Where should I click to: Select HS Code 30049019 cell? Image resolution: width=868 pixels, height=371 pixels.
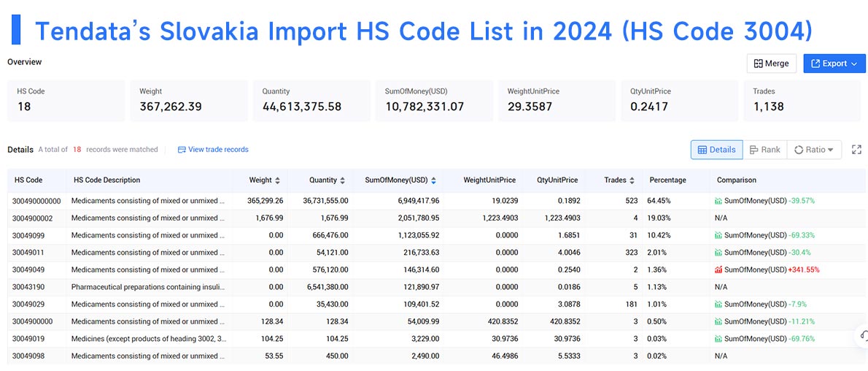(x=28, y=338)
